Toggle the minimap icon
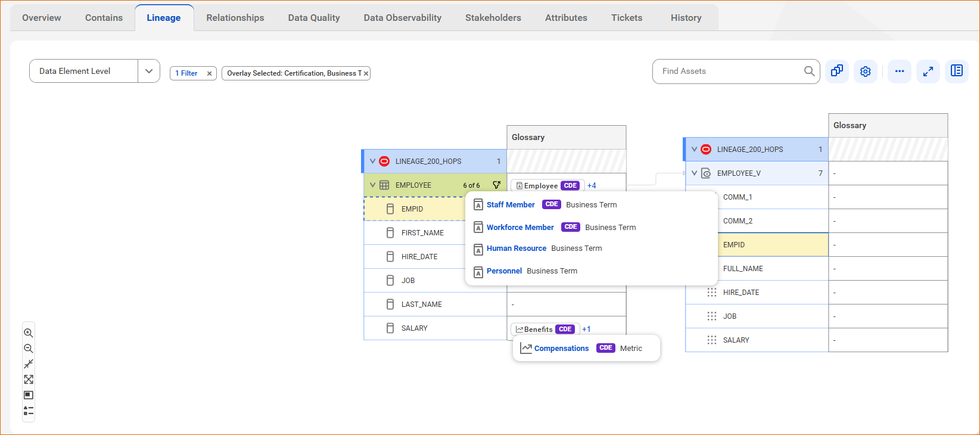Viewport: 980px width, 435px height. 28,395
